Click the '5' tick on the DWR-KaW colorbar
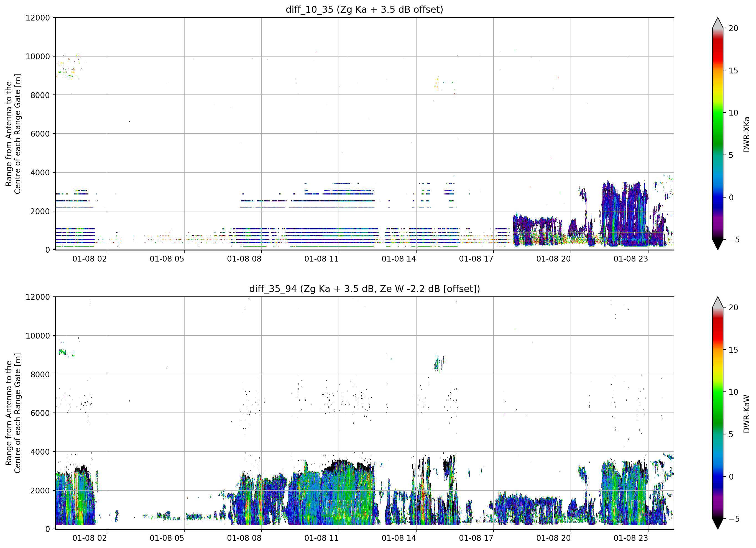Viewport: 756px width, 548px height. click(x=731, y=435)
